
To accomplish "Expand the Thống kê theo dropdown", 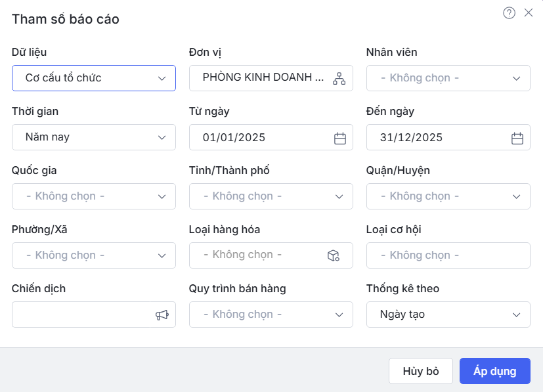I will 448,315.
